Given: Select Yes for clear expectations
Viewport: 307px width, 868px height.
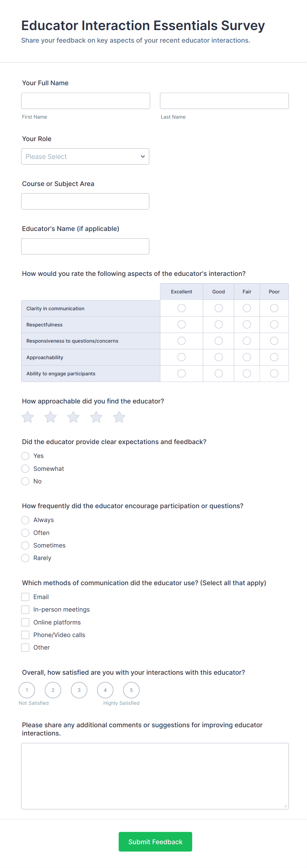Looking at the screenshot, I should tap(25, 456).
